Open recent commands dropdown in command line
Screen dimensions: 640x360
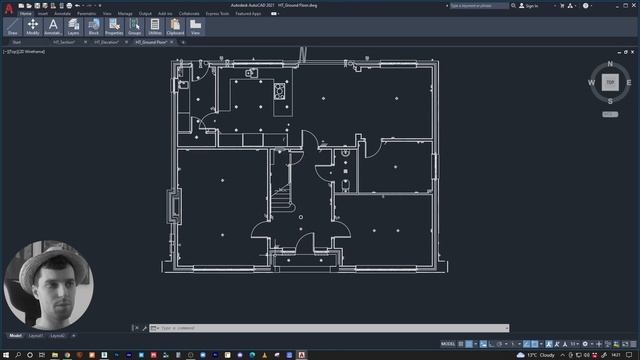(x=155, y=328)
